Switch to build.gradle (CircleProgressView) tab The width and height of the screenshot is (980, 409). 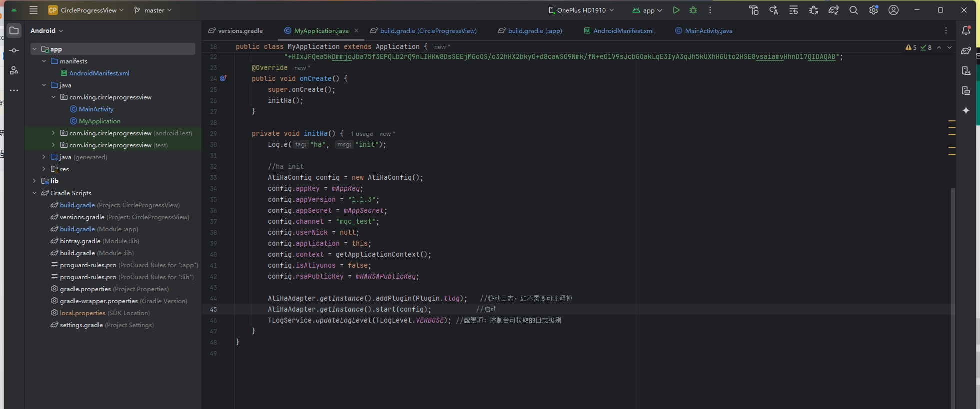[423, 30]
